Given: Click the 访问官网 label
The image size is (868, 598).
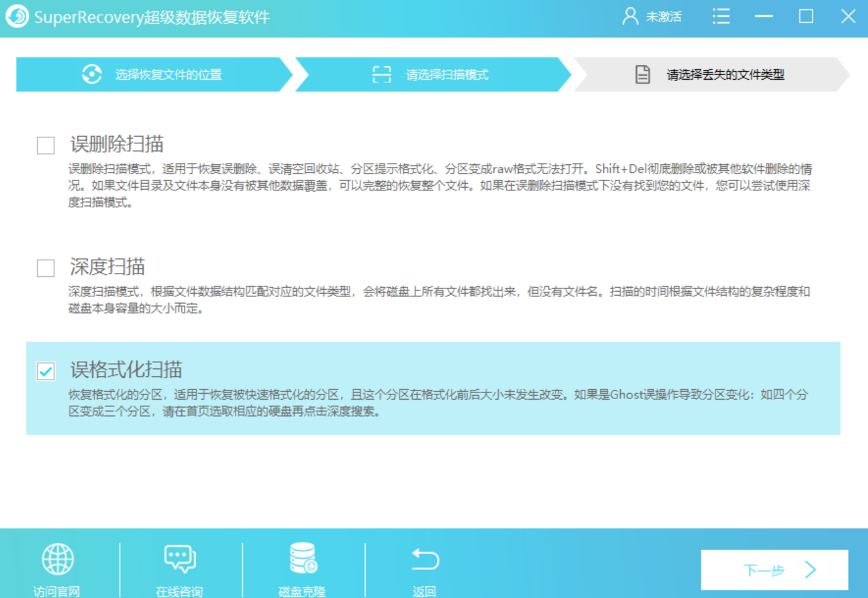Looking at the screenshot, I should [x=57, y=591].
